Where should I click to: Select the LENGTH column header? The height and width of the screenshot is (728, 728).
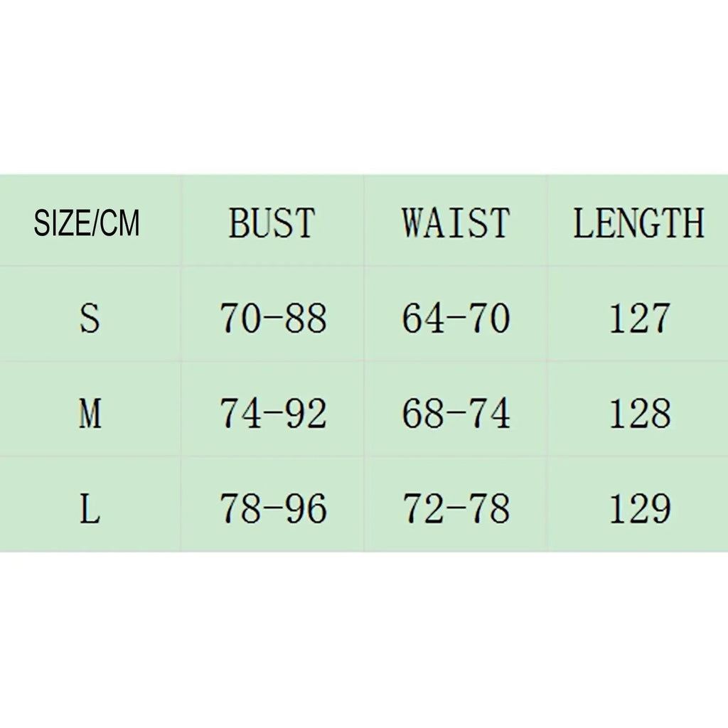click(x=639, y=223)
